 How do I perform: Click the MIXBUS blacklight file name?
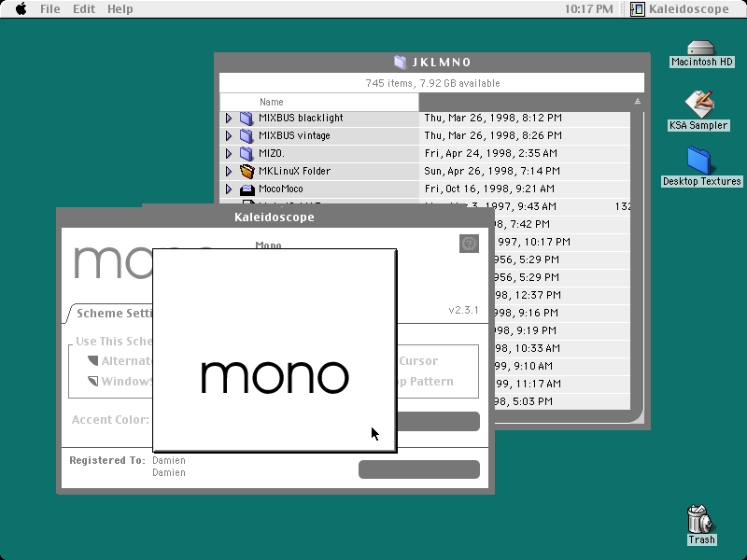(301, 118)
